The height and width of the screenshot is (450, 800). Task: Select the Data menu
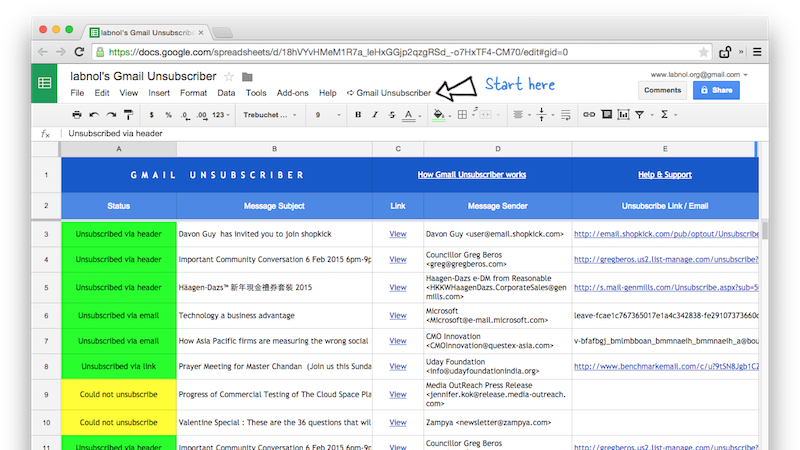[x=226, y=93]
